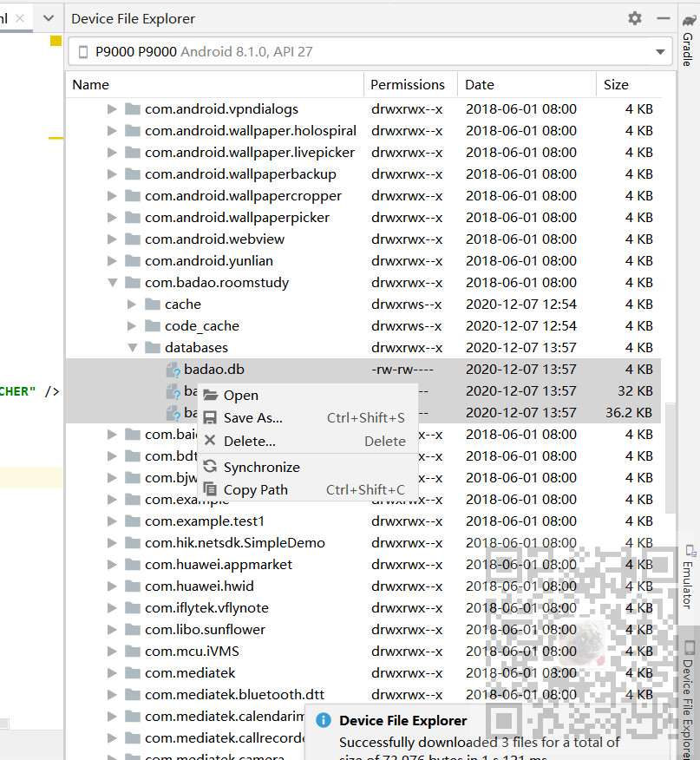Expand the code_cache folder
This screenshot has width=700, height=760.
[131, 325]
